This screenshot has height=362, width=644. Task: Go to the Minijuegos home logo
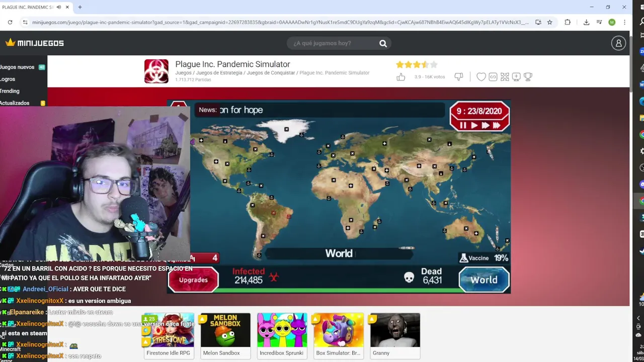[x=35, y=43]
